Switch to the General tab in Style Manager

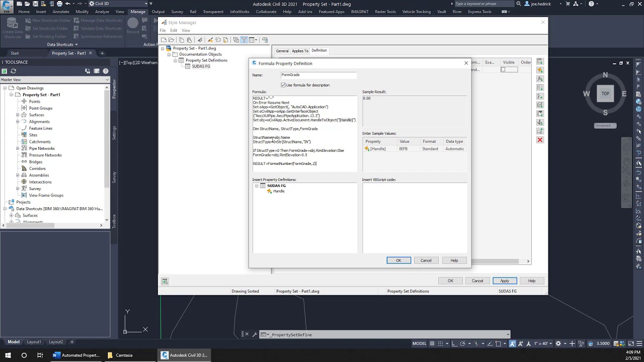[x=282, y=51]
